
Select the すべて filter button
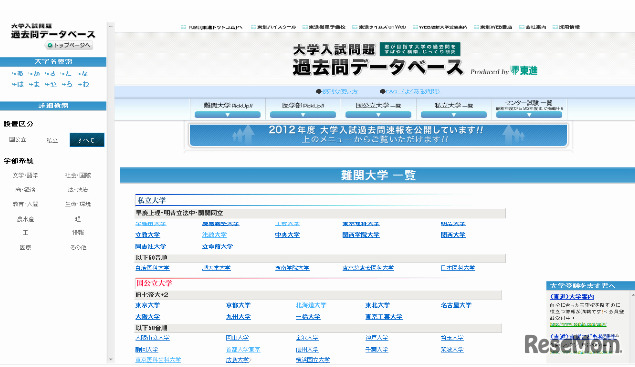pos(87,140)
